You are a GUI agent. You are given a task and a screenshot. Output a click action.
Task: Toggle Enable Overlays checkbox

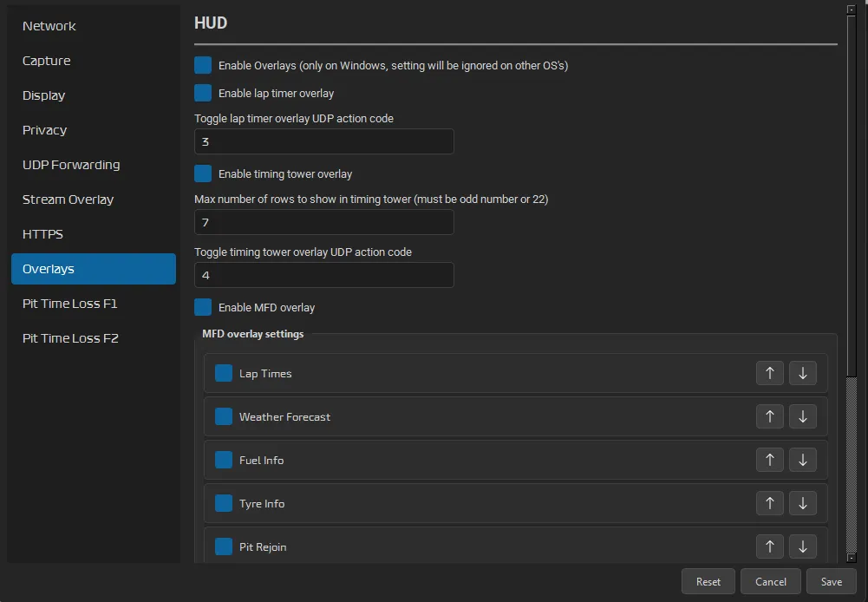pos(203,65)
